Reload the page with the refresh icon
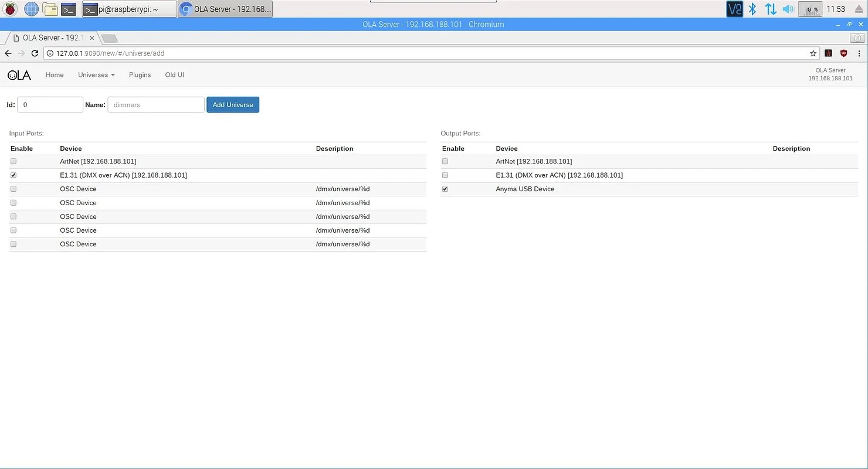 click(x=35, y=53)
